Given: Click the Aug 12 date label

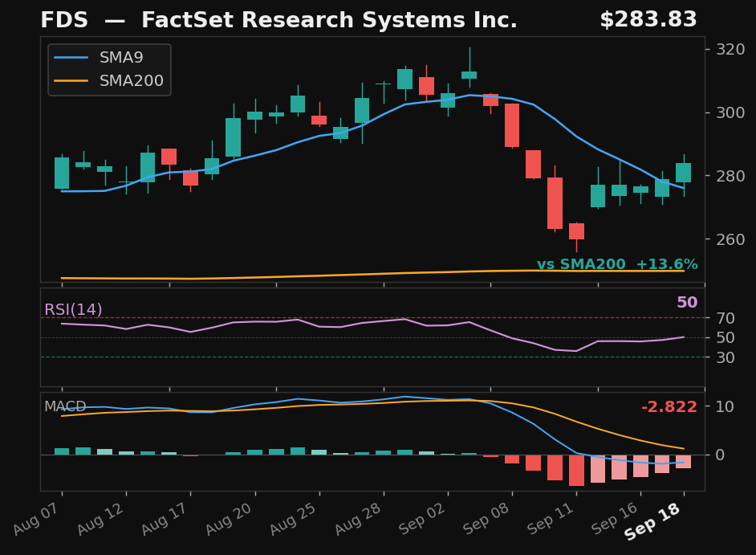Looking at the screenshot, I should [x=102, y=518].
